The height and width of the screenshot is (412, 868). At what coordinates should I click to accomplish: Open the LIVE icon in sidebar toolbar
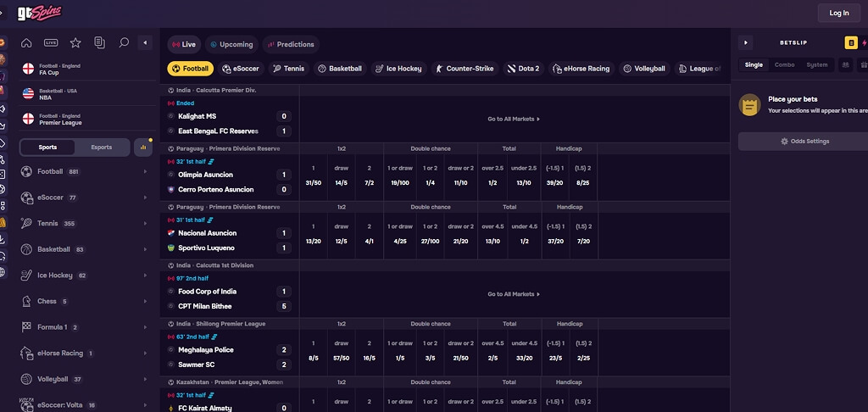tap(51, 42)
